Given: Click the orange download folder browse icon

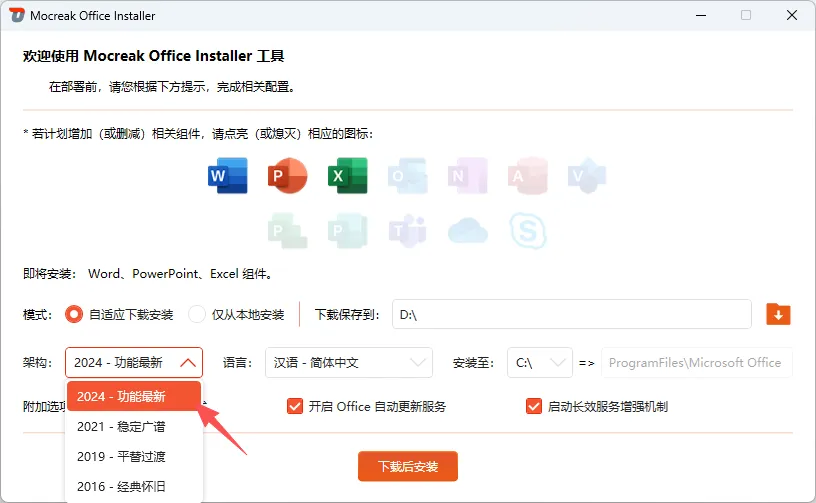Looking at the screenshot, I should point(778,314).
